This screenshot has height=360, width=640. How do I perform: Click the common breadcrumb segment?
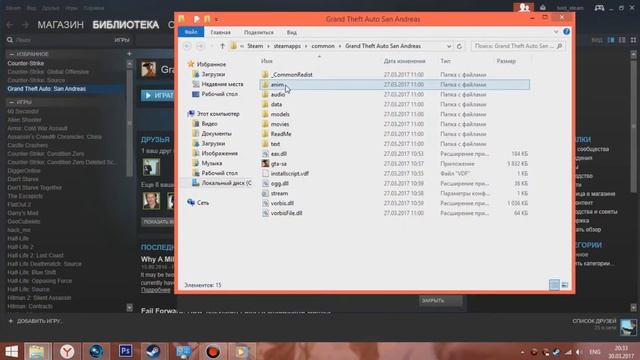pos(323,46)
